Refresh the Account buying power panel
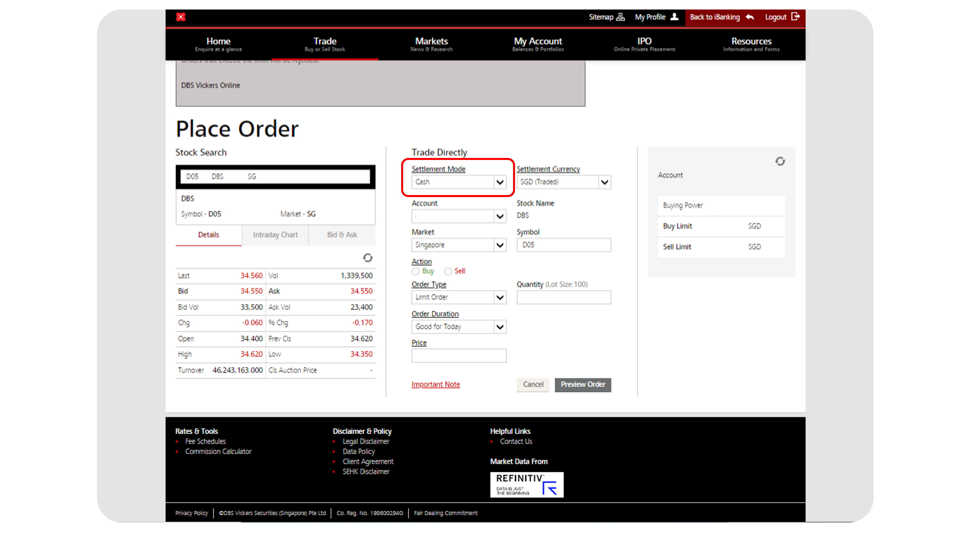 pyautogui.click(x=780, y=162)
